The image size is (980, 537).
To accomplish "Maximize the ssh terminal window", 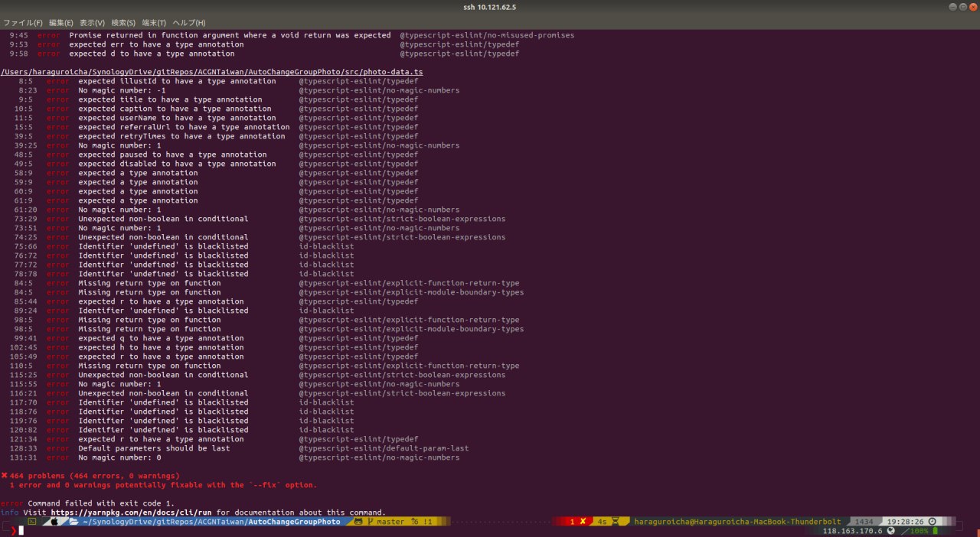I will [x=962, y=6].
